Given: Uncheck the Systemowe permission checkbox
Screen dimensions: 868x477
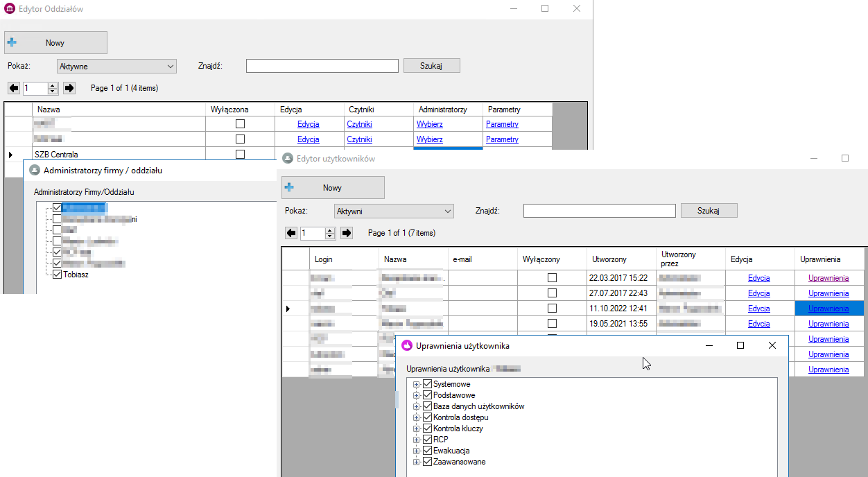Looking at the screenshot, I should [x=428, y=384].
